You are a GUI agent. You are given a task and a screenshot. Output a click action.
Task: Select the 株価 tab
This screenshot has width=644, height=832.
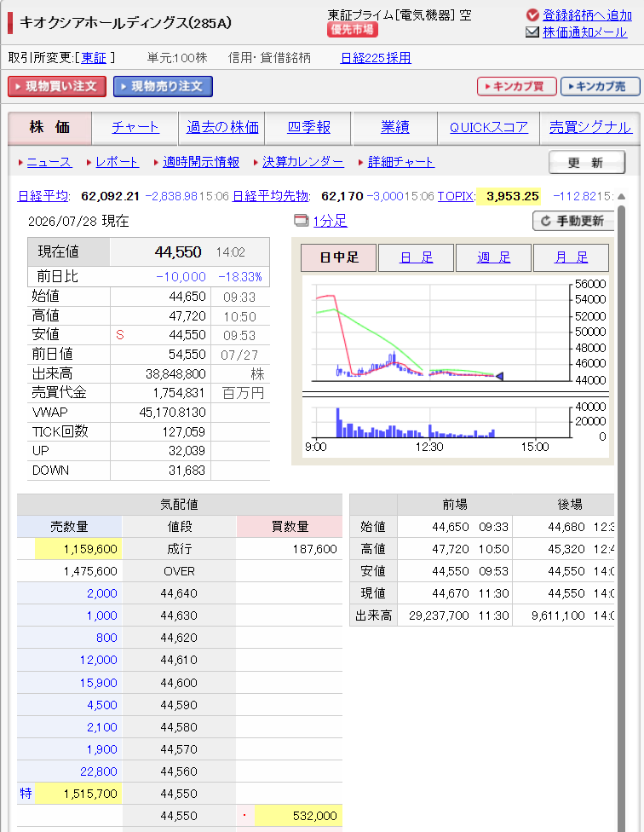click(x=49, y=127)
